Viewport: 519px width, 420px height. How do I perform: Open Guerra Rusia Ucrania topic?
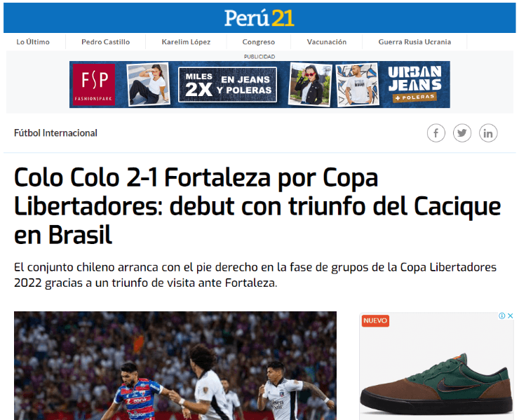click(414, 42)
